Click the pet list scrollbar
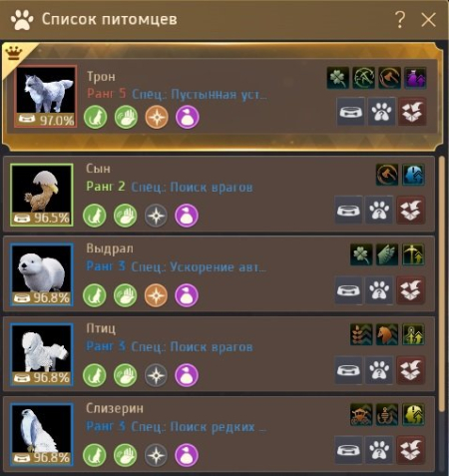Viewport: 449px width, 476px height. point(442,284)
